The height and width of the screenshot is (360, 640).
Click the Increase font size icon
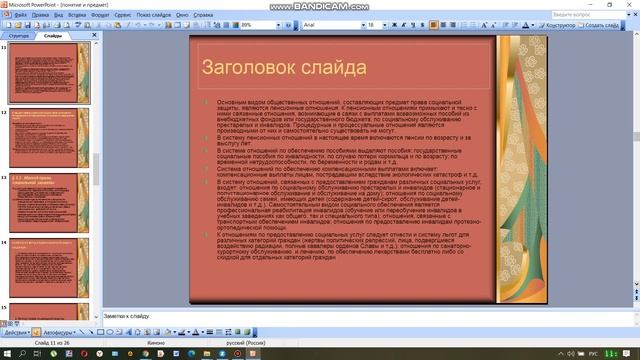(x=484, y=25)
